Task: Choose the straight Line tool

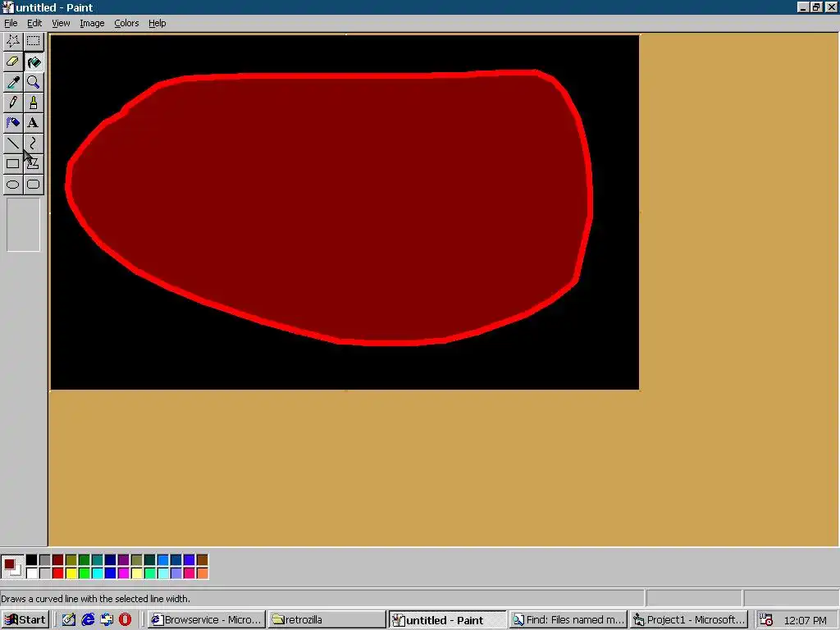Action: (13, 143)
